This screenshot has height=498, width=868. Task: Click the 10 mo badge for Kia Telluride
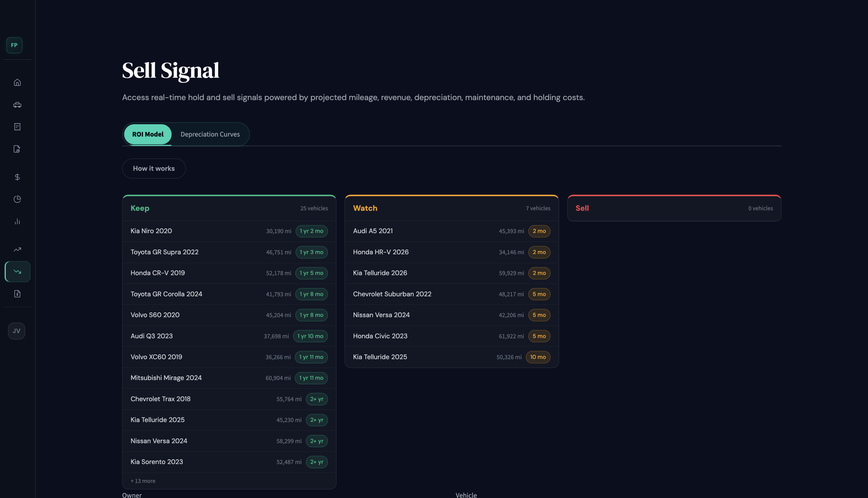click(538, 357)
